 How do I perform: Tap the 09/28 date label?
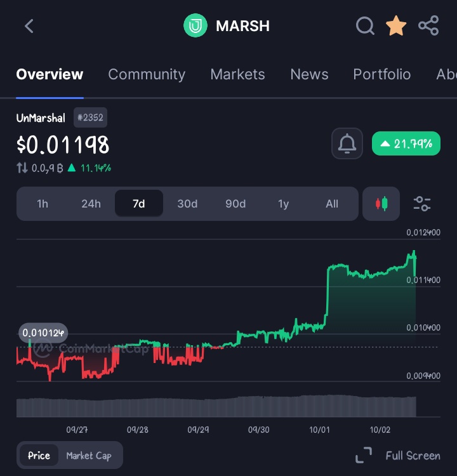(x=138, y=430)
